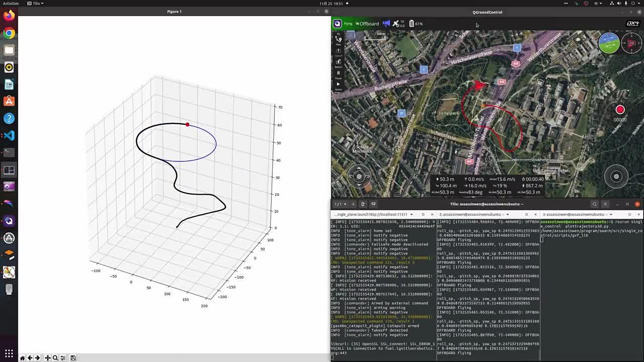The height and width of the screenshot is (362, 644).
Task: Pause the vehicle using the Pause control
Action: tap(338, 74)
